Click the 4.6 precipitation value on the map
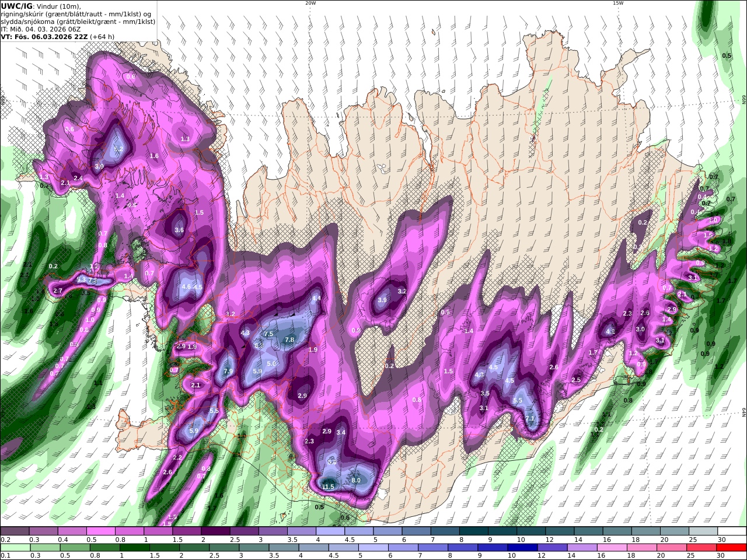The width and height of the screenshot is (747, 560). 186,286
